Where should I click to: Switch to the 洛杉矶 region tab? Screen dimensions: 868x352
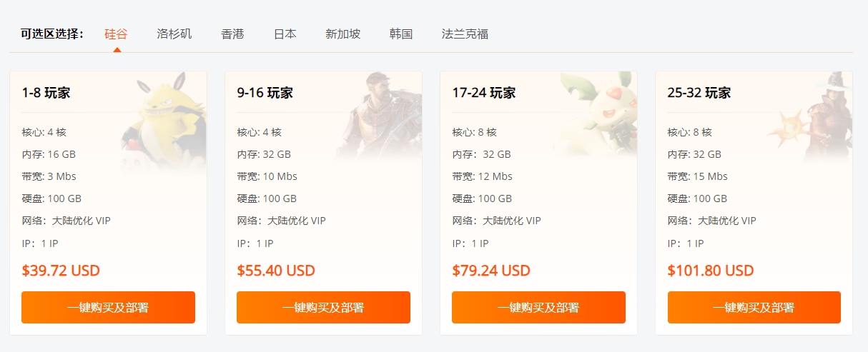(174, 34)
